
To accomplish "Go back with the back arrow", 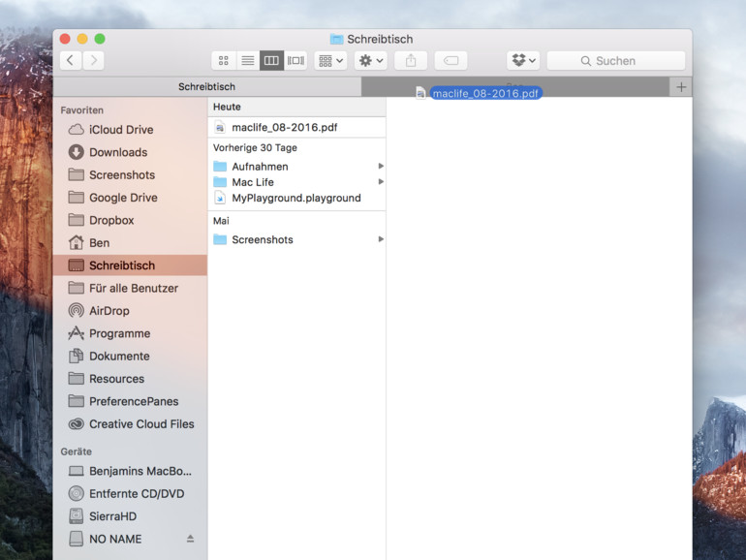I will click(71, 60).
